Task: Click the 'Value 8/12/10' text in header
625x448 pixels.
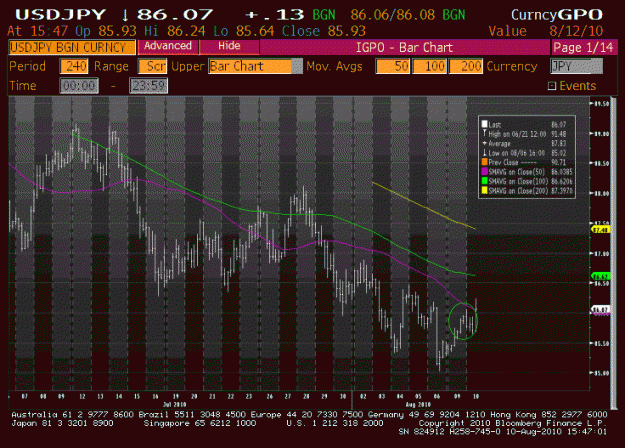Action: pyautogui.click(x=546, y=31)
